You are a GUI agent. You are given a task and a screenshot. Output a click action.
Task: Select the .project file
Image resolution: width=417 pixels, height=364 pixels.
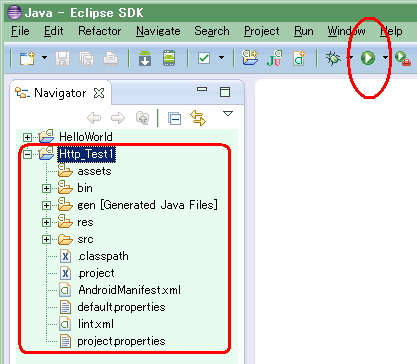pos(96,273)
